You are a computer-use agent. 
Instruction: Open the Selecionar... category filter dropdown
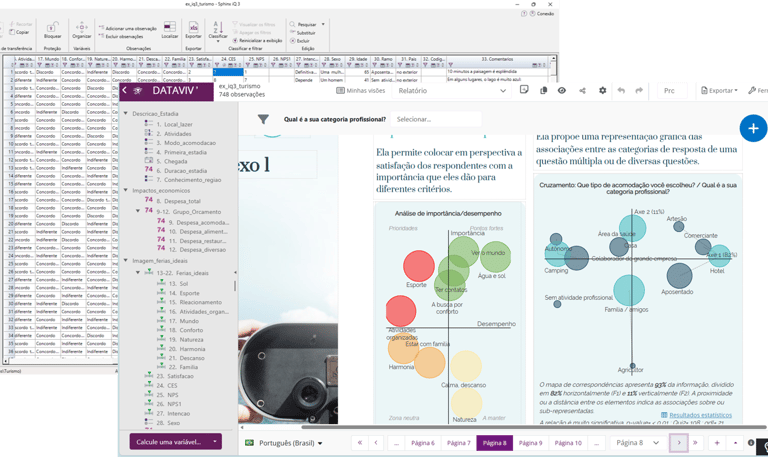(x=436, y=119)
